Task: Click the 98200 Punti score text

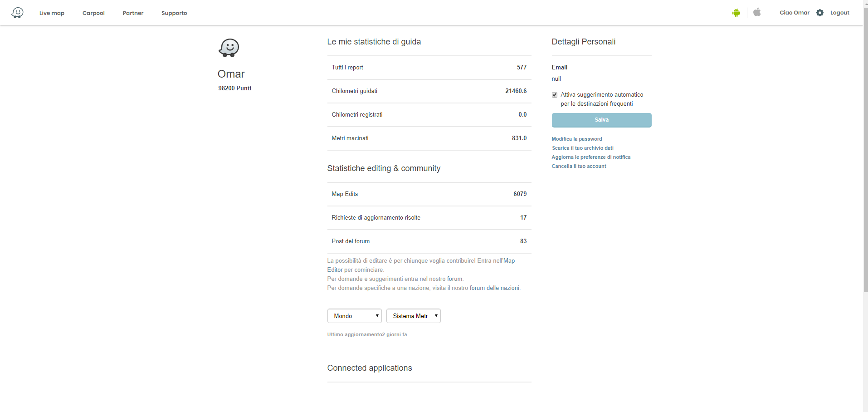Action: 234,88
